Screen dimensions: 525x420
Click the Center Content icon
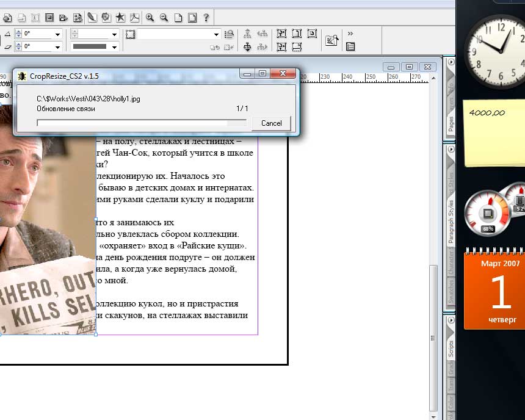(x=312, y=34)
